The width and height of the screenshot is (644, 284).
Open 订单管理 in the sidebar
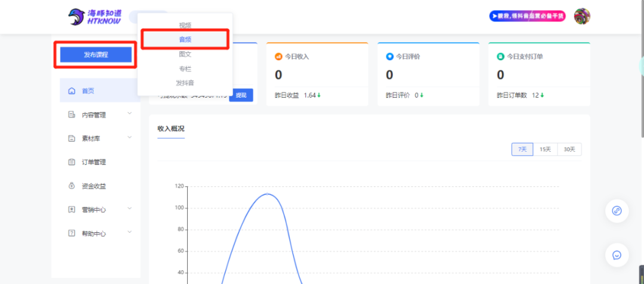click(95, 162)
